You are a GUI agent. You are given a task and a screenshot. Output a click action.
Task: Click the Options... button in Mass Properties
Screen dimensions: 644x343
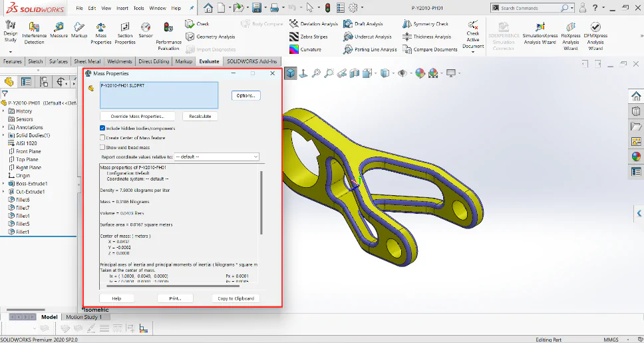point(246,95)
